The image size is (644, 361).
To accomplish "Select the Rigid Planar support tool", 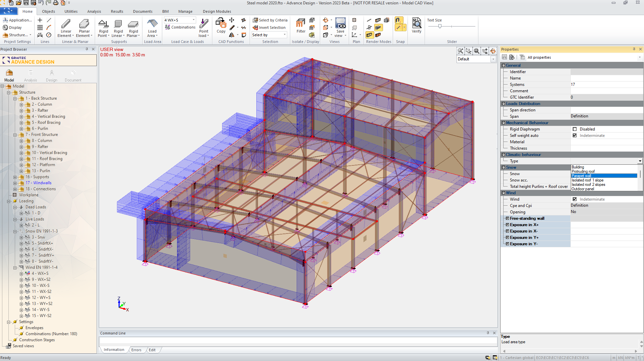I will [133, 28].
